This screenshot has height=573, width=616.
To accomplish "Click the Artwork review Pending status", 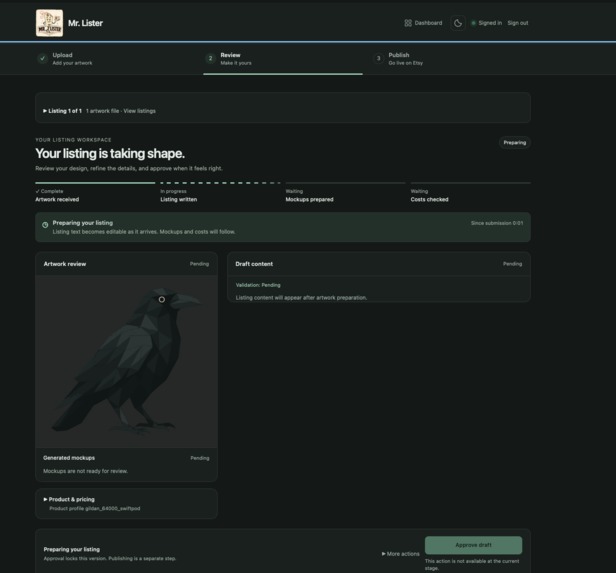I will (x=199, y=264).
